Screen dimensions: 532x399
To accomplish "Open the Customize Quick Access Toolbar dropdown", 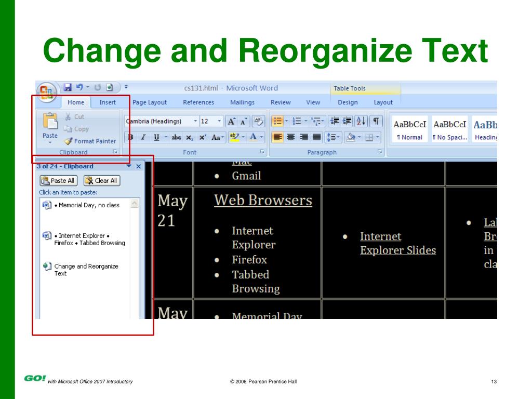I will [126, 87].
